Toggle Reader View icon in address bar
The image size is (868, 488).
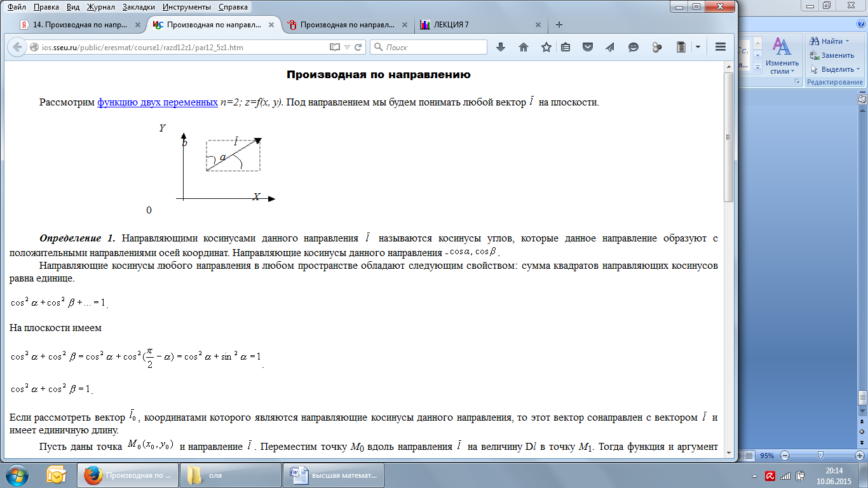335,47
